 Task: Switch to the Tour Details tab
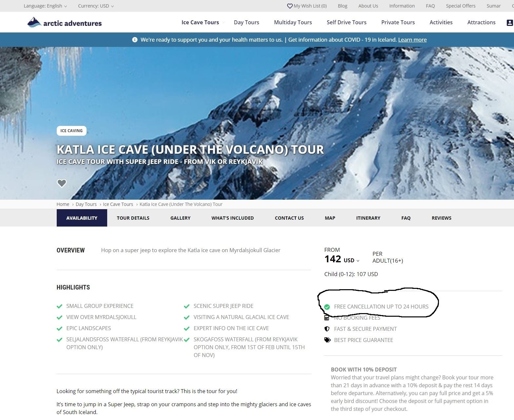tap(133, 218)
